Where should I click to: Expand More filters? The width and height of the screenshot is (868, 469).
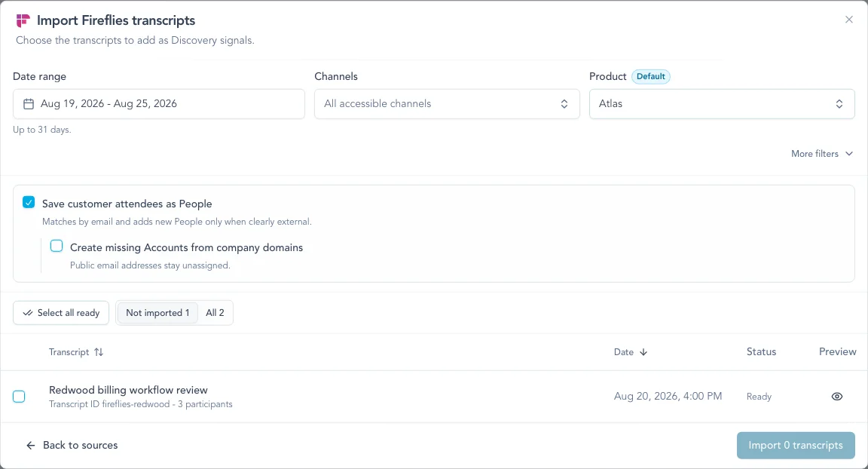point(822,154)
